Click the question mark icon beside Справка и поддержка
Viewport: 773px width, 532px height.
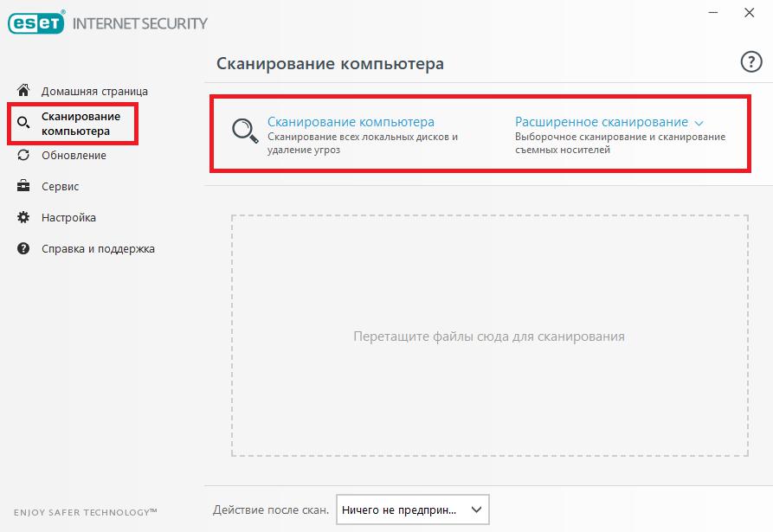point(23,248)
